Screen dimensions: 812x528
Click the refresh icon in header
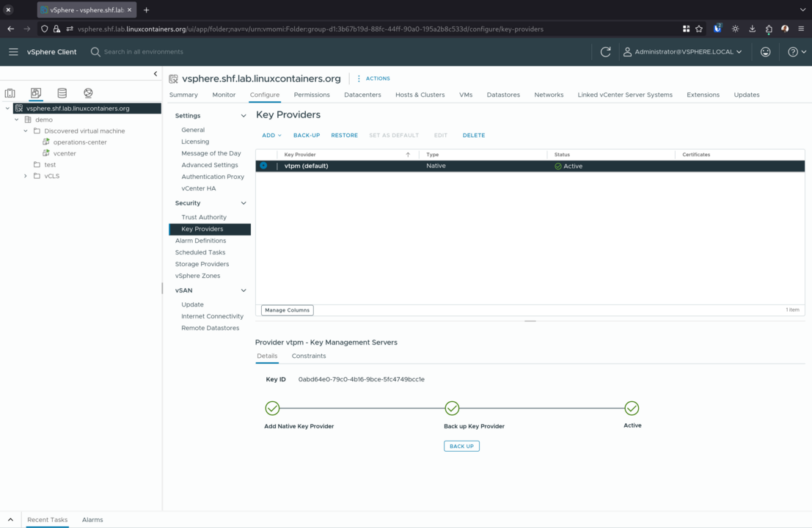click(605, 52)
